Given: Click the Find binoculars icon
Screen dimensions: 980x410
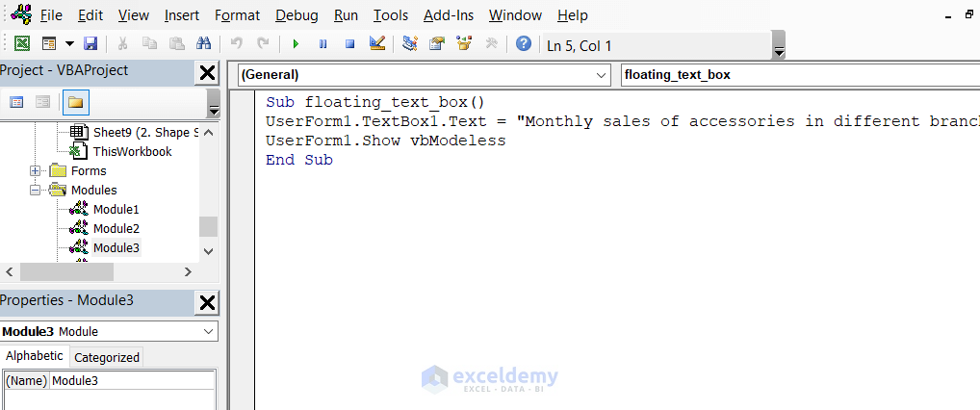Looking at the screenshot, I should point(203,44).
